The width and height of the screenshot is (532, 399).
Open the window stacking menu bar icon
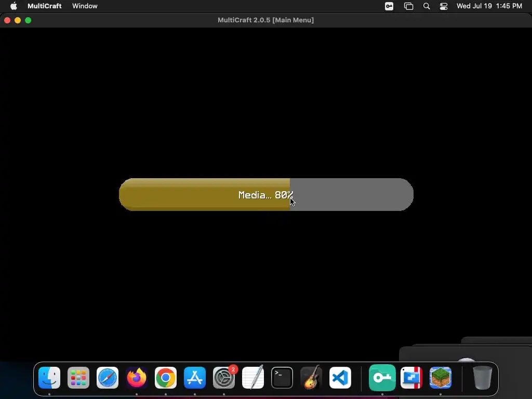click(408, 6)
